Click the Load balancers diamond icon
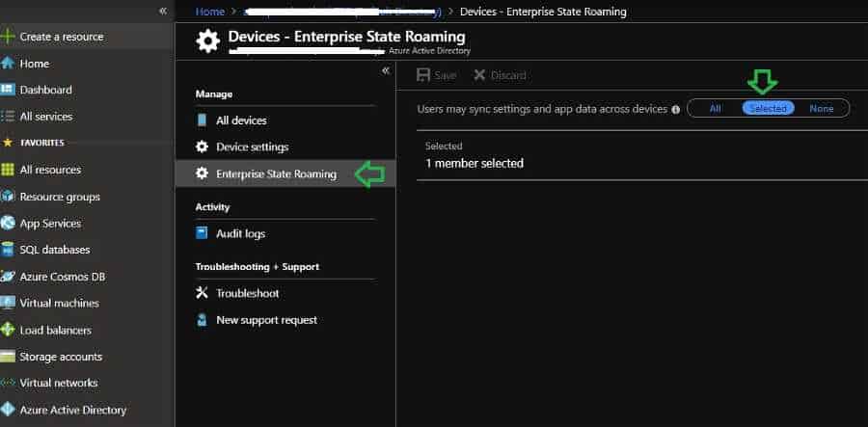 8,330
